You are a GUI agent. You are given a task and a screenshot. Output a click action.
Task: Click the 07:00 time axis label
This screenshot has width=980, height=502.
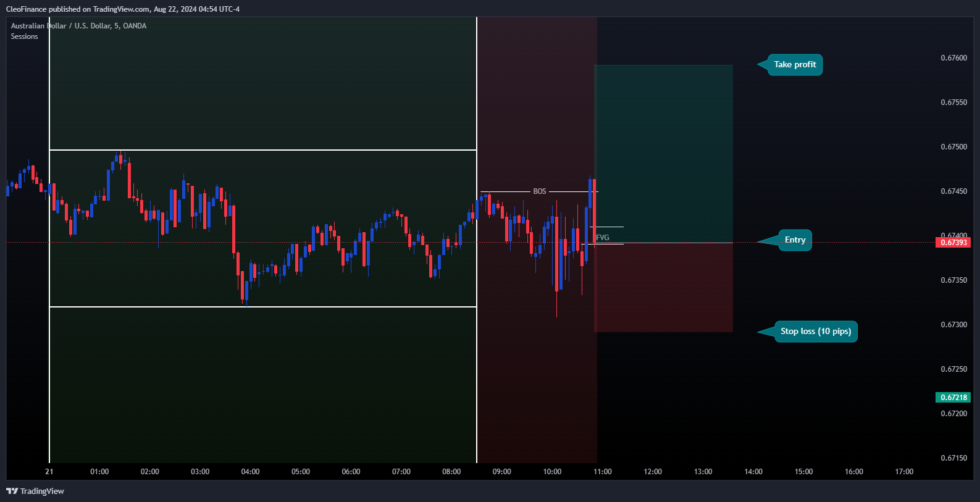[x=401, y=472]
